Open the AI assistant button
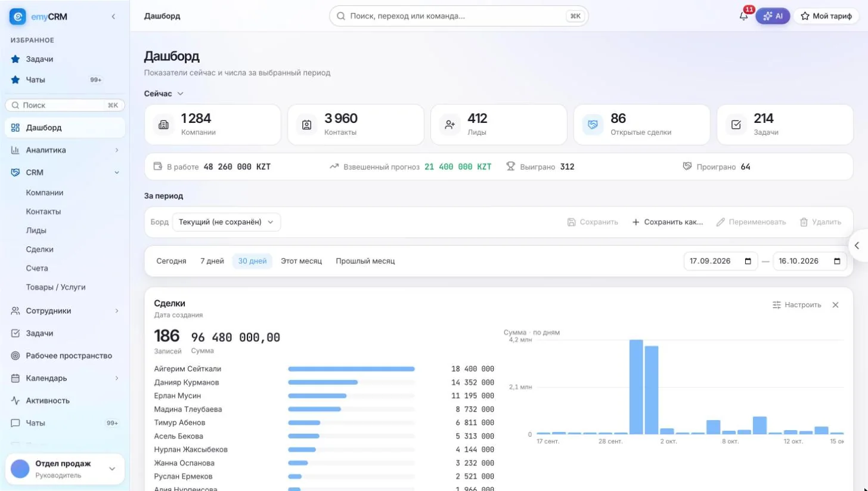Viewport: 868px width, 491px height. click(x=773, y=16)
